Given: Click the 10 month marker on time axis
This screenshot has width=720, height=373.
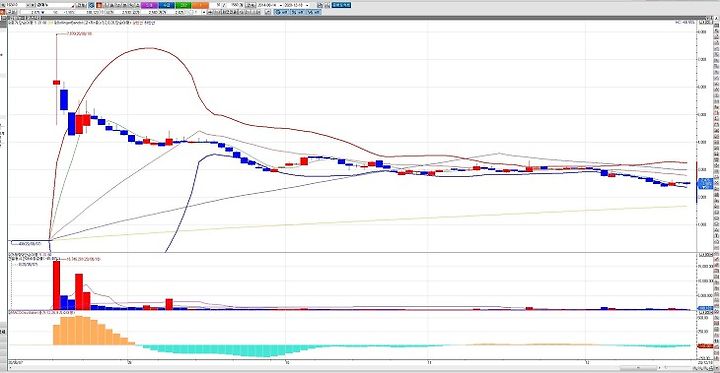Looking at the screenshot, I should 287,362.
